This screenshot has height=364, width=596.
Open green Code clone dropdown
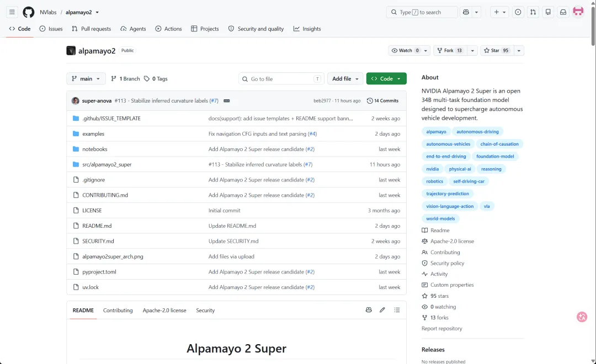click(x=386, y=79)
